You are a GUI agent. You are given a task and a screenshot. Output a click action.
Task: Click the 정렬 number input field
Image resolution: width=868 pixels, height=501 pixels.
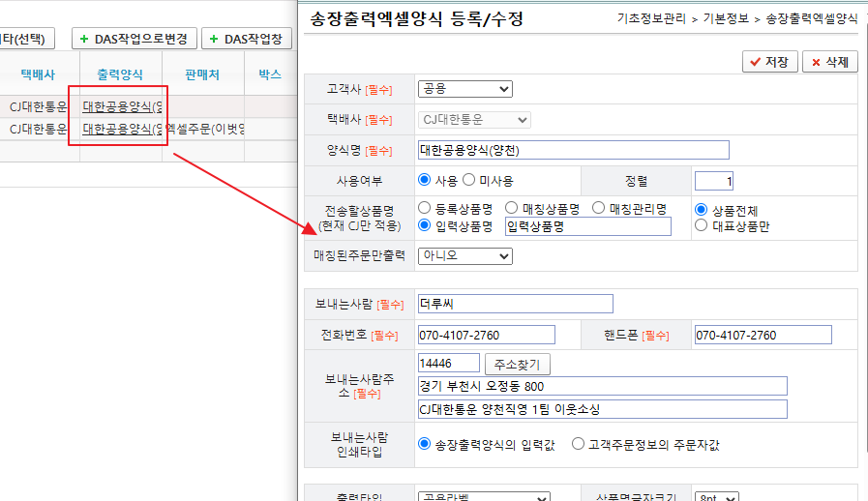click(x=714, y=181)
